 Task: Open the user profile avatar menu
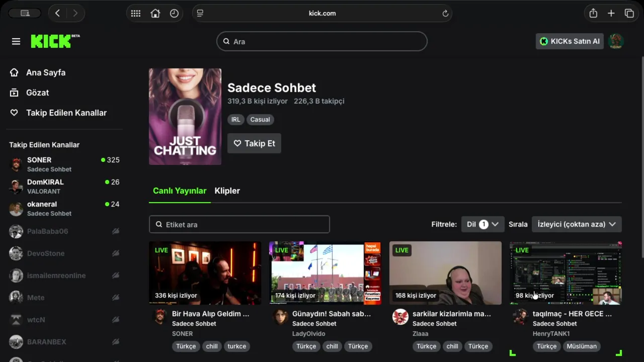tap(616, 41)
